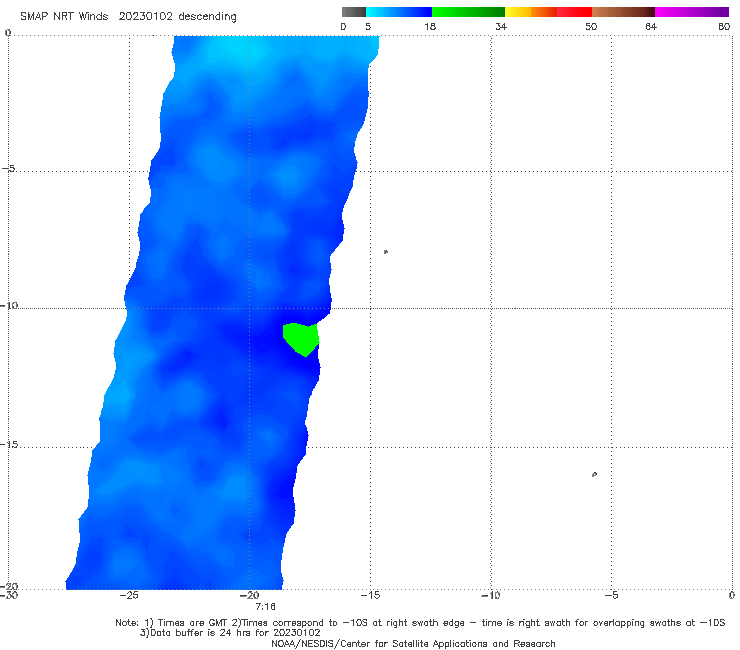Click the color bar label '18'
The height and width of the screenshot is (650, 740).
tap(430, 26)
